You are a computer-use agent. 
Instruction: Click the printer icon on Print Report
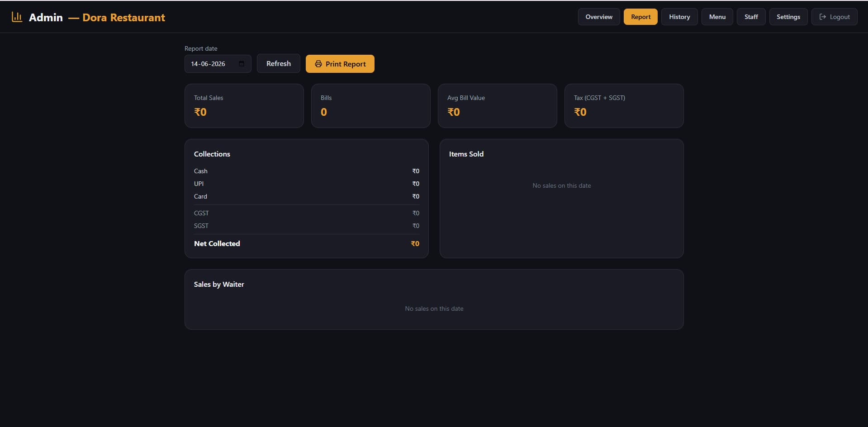[x=318, y=64]
